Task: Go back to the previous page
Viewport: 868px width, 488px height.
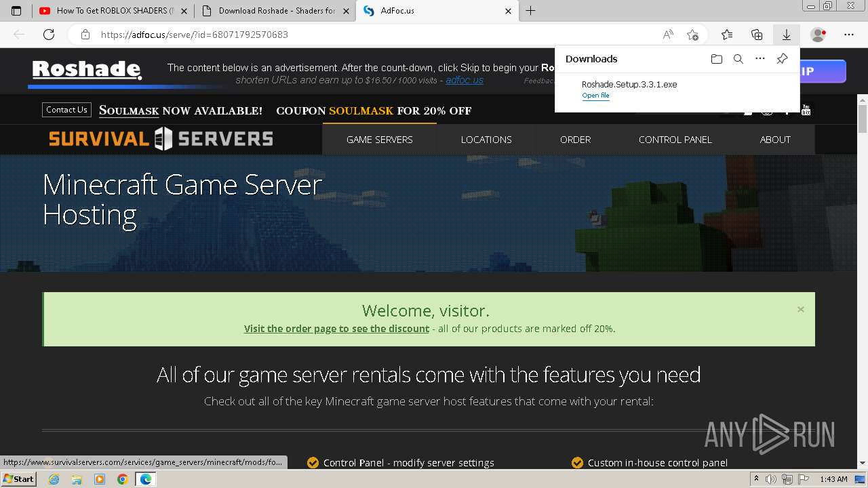Action: click(x=19, y=35)
